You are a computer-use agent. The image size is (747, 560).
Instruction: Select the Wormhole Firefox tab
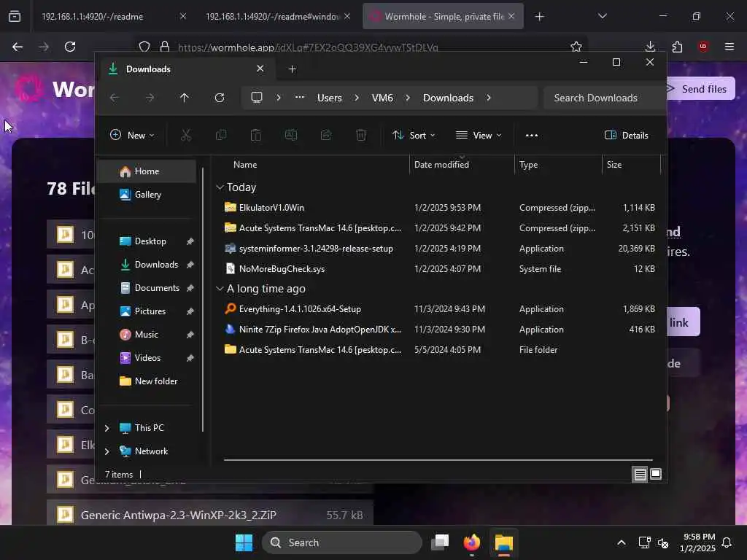pos(443,17)
